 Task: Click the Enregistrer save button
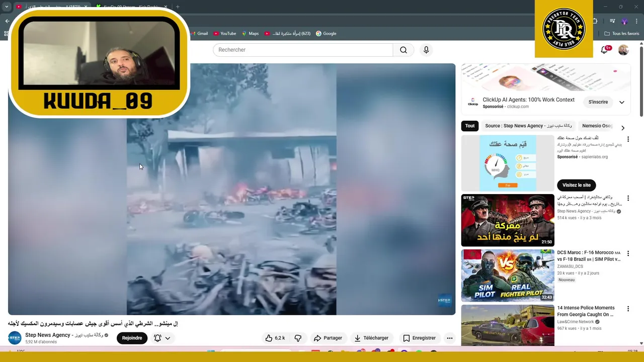coord(419,338)
